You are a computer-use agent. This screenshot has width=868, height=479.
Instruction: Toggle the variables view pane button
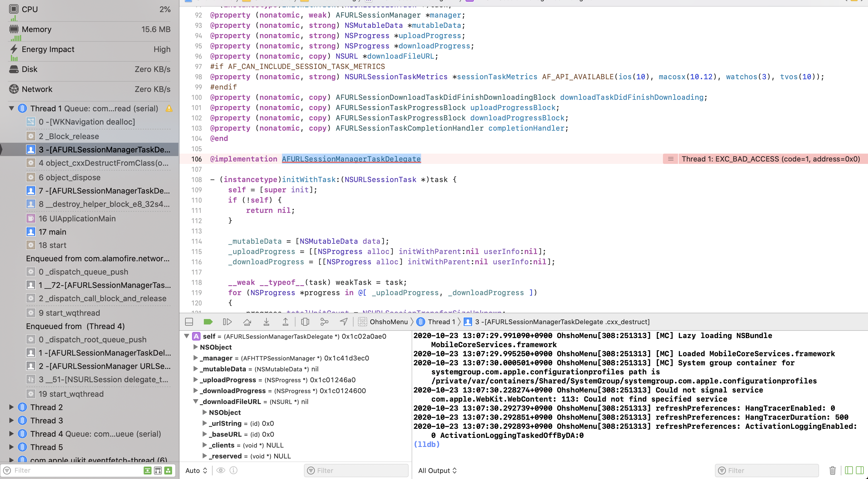pos(849,470)
